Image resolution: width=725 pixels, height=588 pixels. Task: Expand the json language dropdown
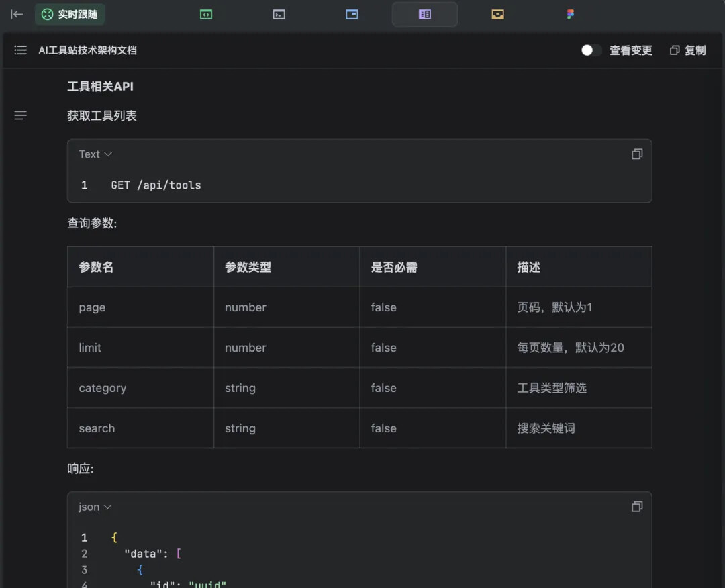point(95,507)
